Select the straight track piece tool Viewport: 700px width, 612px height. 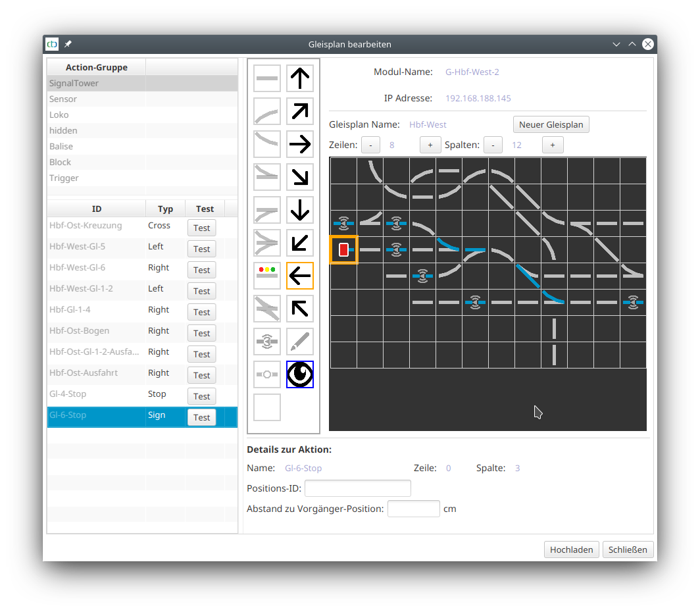(267, 78)
